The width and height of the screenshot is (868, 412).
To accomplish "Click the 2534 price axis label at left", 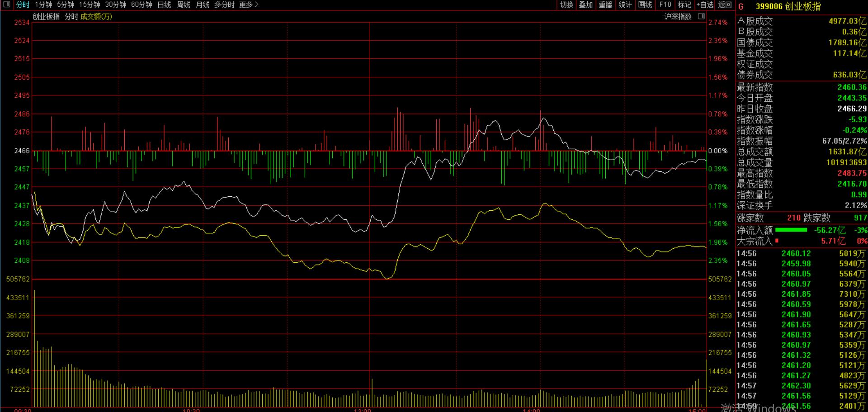I will pos(22,23).
